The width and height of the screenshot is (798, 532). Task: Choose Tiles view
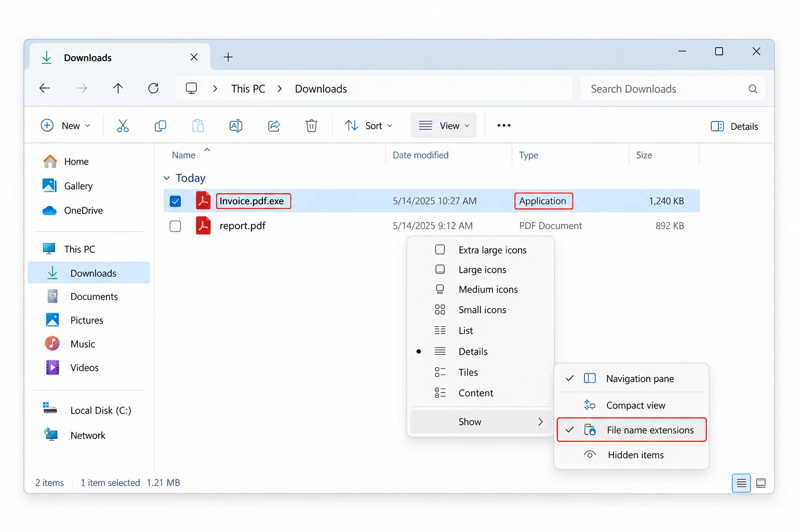point(481,373)
